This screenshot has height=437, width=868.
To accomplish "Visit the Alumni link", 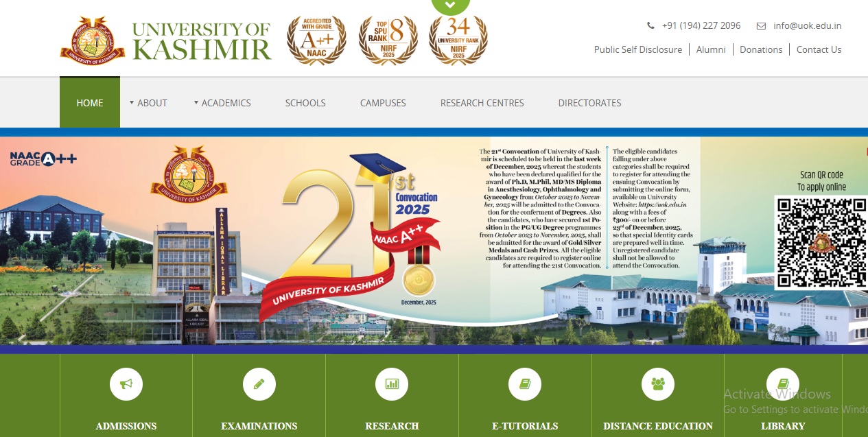I will coord(711,49).
